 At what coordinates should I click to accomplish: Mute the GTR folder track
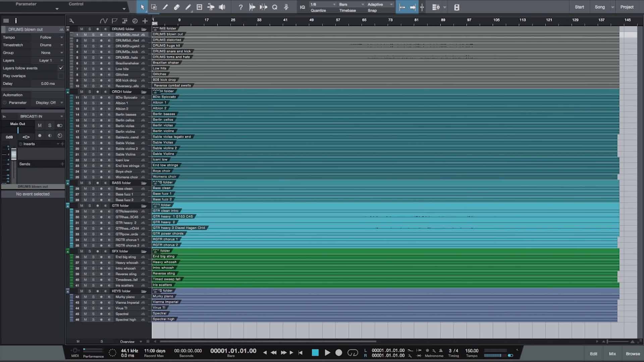pyautogui.click(x=82, y=206)
